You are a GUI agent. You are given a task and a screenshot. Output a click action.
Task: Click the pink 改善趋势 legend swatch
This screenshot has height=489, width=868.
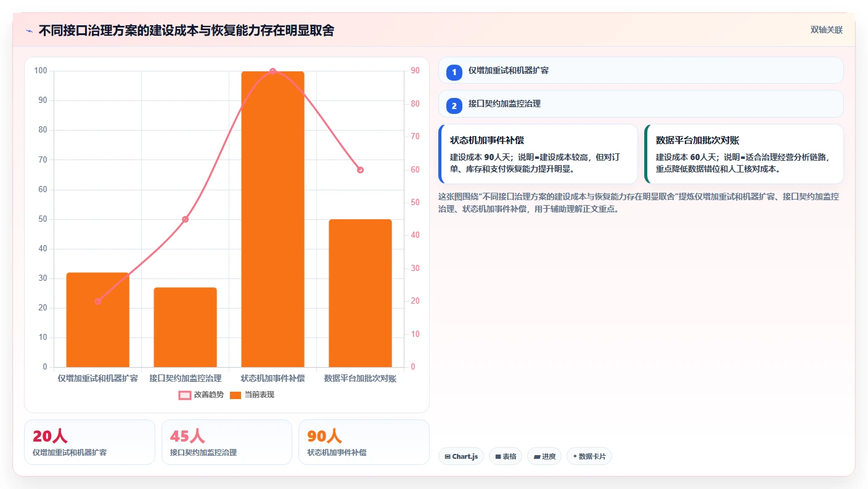click(x=185, y=395)
